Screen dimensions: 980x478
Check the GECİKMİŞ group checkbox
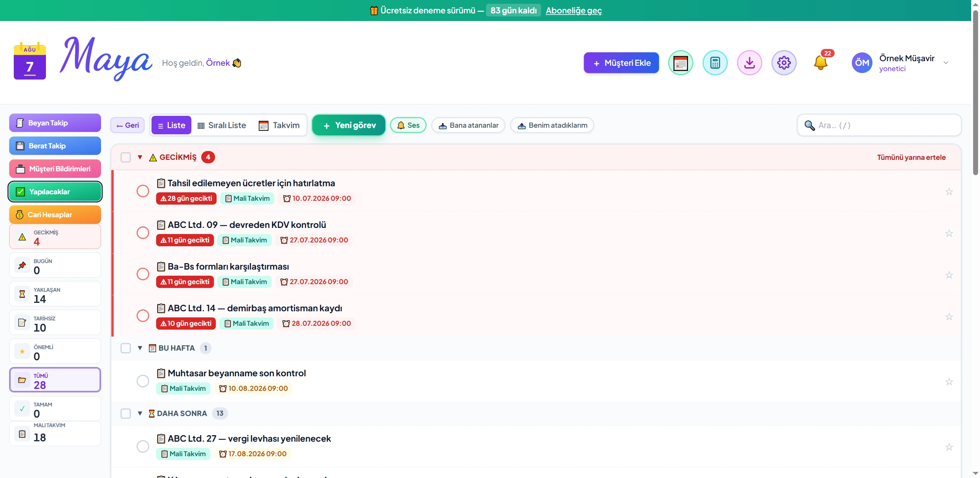(x=126, y=157)
